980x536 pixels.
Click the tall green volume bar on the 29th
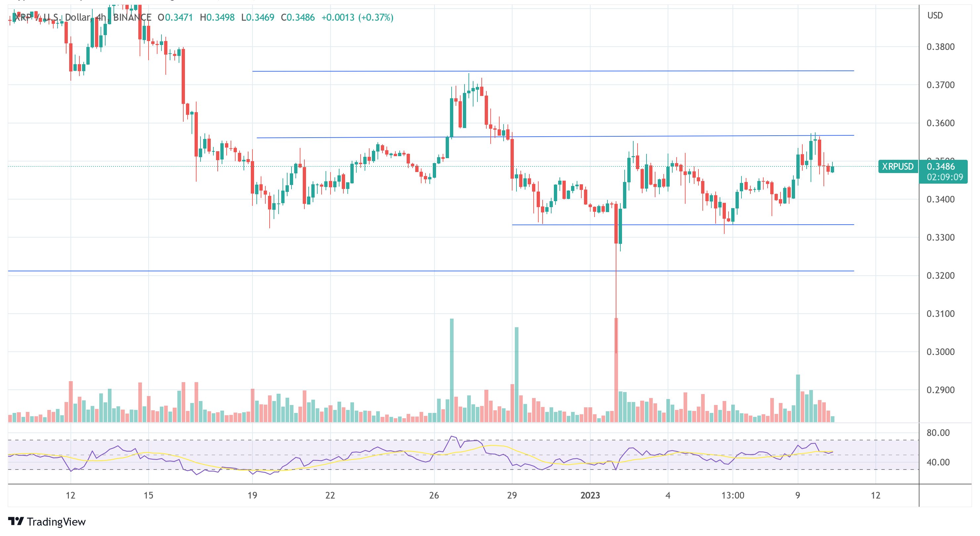point(516,375)
